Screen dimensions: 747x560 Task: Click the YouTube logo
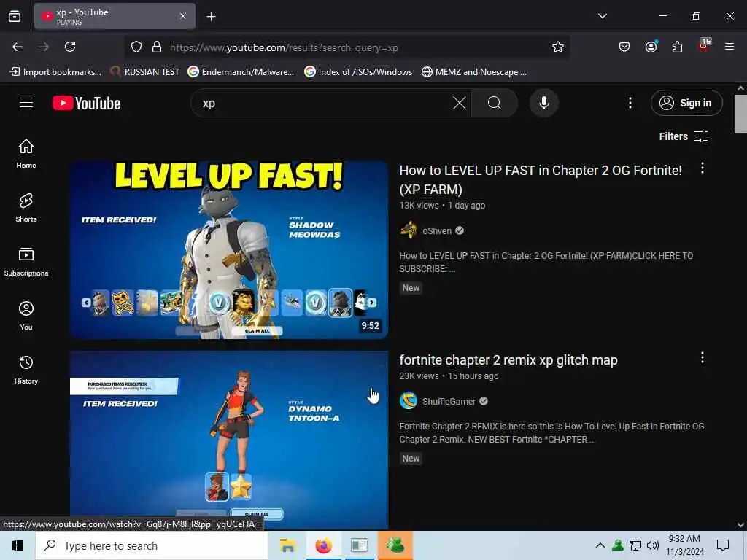click(x=86, y=103)
